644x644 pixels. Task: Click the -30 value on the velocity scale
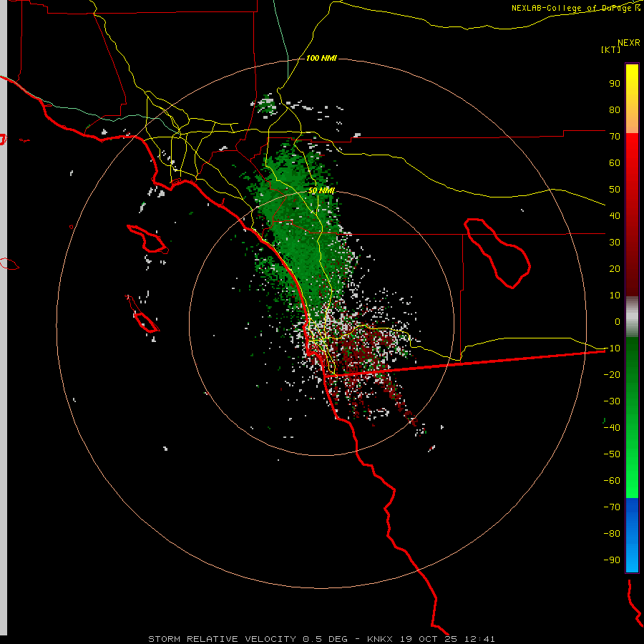(x=612, y=401)
